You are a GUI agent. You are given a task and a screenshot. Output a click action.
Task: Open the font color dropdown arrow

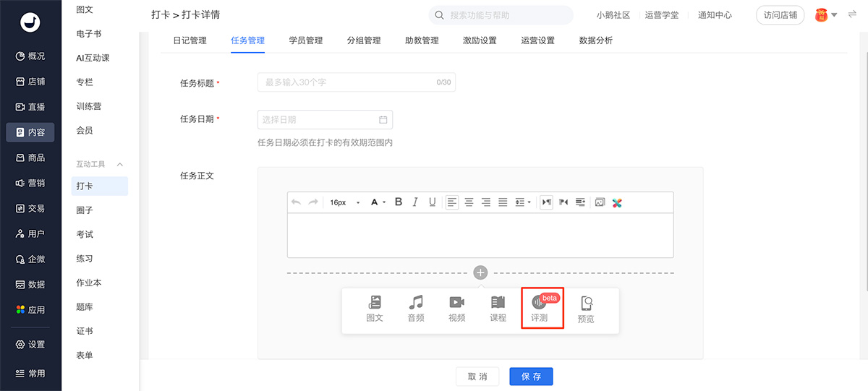384,202
